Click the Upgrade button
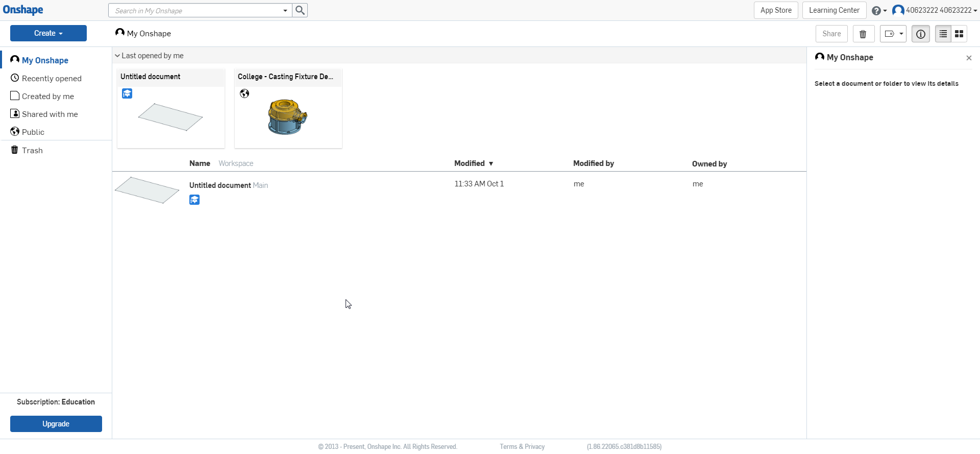This screenshot has height=454, width=980. click(56, 424)
